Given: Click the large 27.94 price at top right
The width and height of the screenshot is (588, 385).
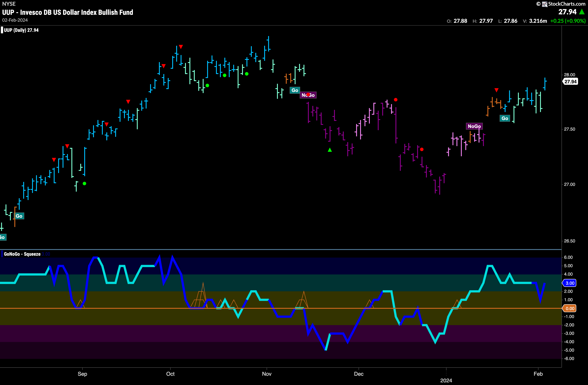Looking at the screenshot, I should pyautogui.click(x=567, y=12).
